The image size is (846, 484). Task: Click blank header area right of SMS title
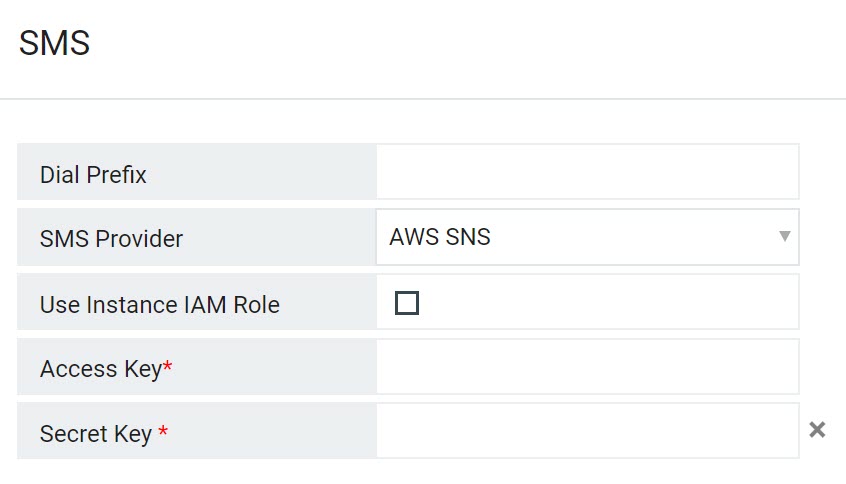450,44
